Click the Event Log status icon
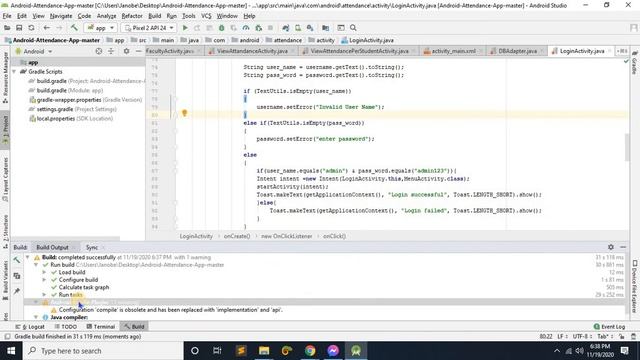The height and width of the screenshot is (360, 640). [x=609, y=327]
